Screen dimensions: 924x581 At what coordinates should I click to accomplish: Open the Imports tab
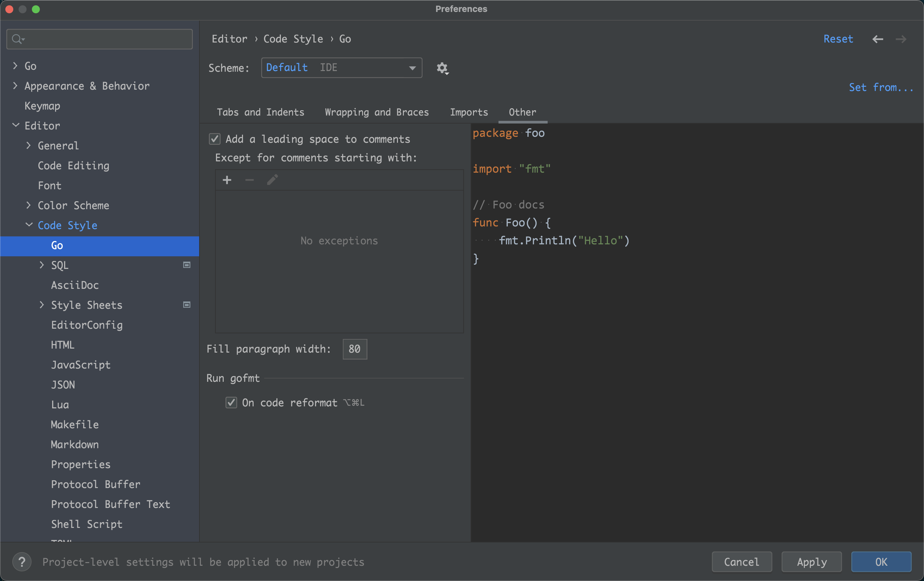469,112
